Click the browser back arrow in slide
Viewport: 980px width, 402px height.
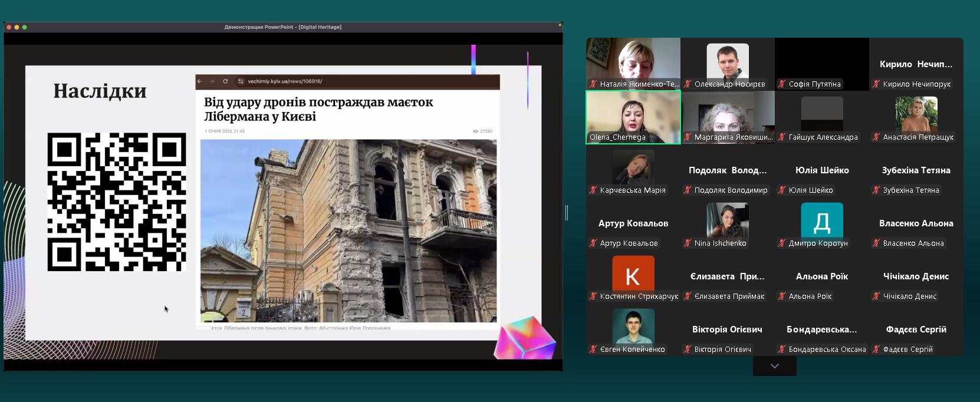coord(200,81)
